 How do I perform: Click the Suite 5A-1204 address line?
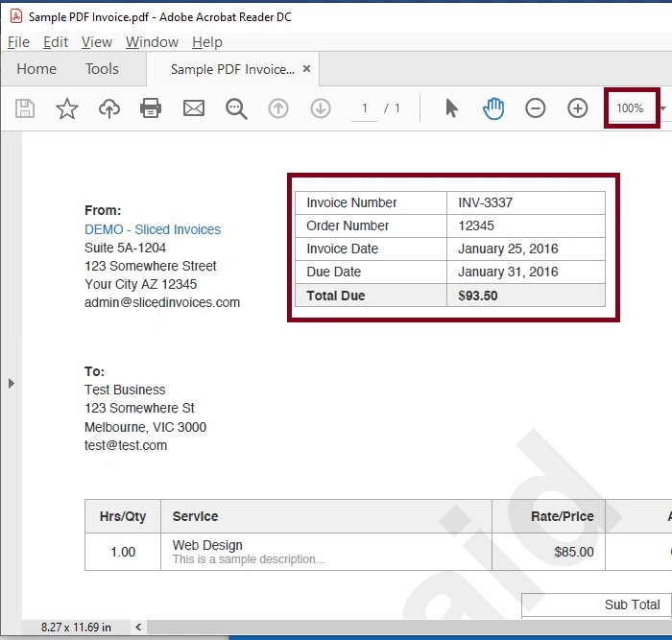pyautogui.click(x=125, y=248)
